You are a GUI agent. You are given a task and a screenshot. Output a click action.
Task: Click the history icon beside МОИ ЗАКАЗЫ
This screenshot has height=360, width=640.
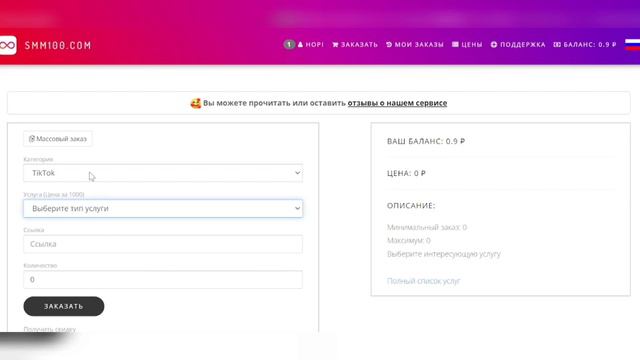[389, 44]
